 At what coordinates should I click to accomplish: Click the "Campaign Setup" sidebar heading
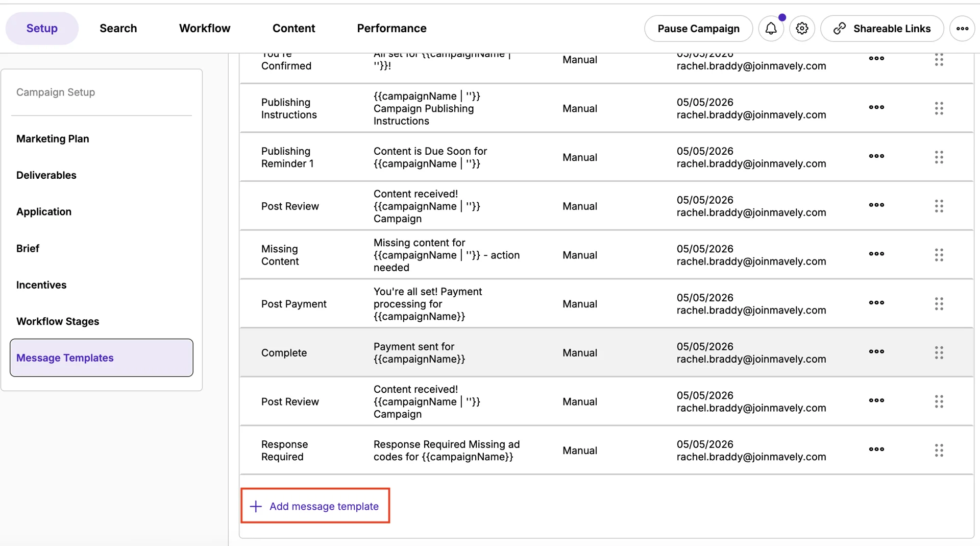(56, 92)
